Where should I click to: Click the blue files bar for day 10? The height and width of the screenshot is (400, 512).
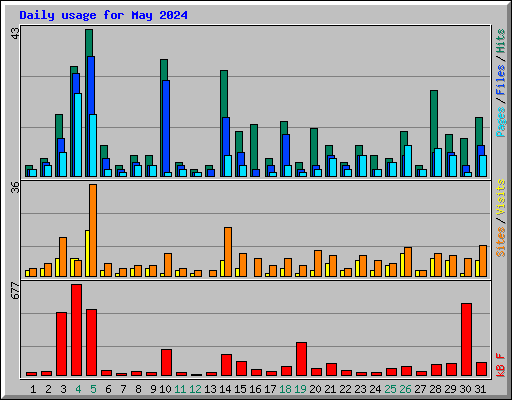pos(166,128)
